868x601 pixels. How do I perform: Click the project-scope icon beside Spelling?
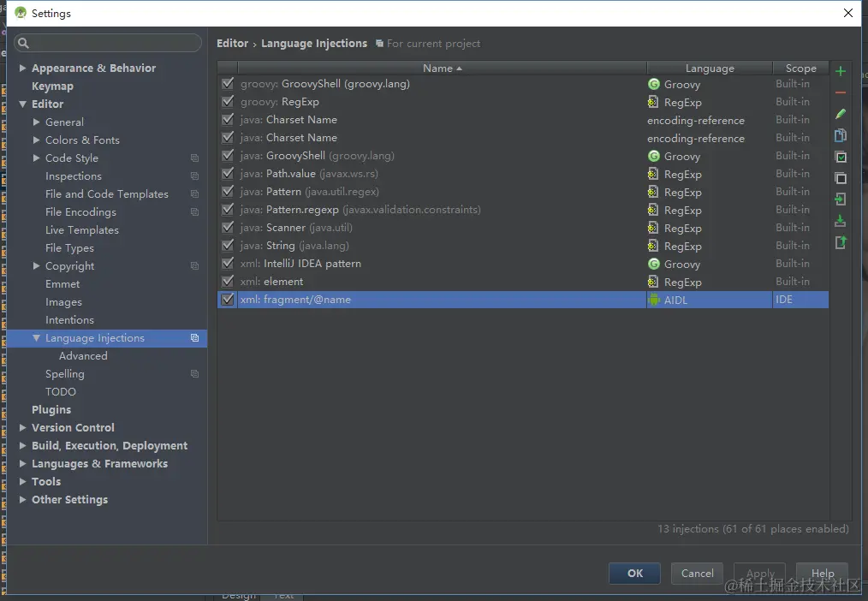click(195, 374)
